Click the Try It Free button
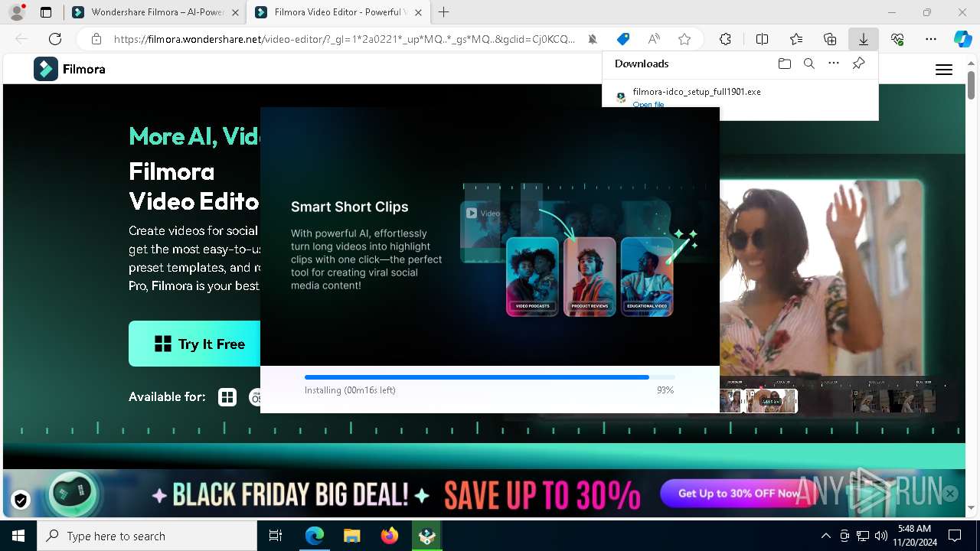Screen dimensions: 980x551 (x=194, y=344)
